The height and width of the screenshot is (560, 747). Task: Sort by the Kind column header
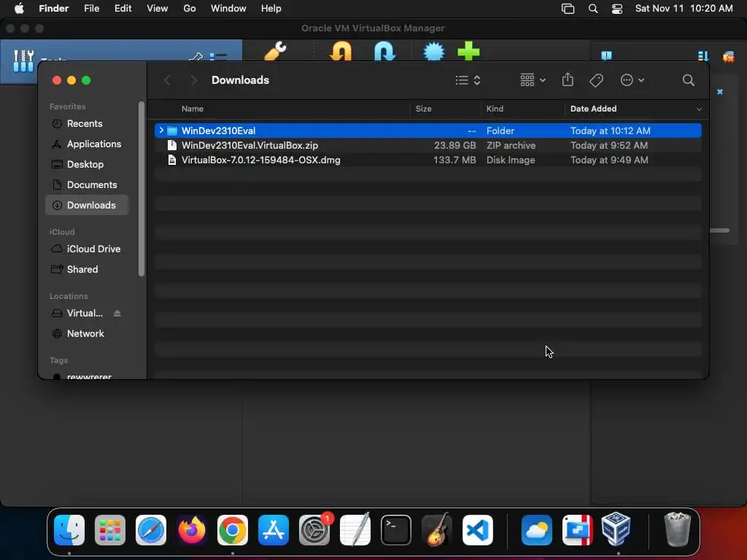pyautogui.click(x=495, y=109)
